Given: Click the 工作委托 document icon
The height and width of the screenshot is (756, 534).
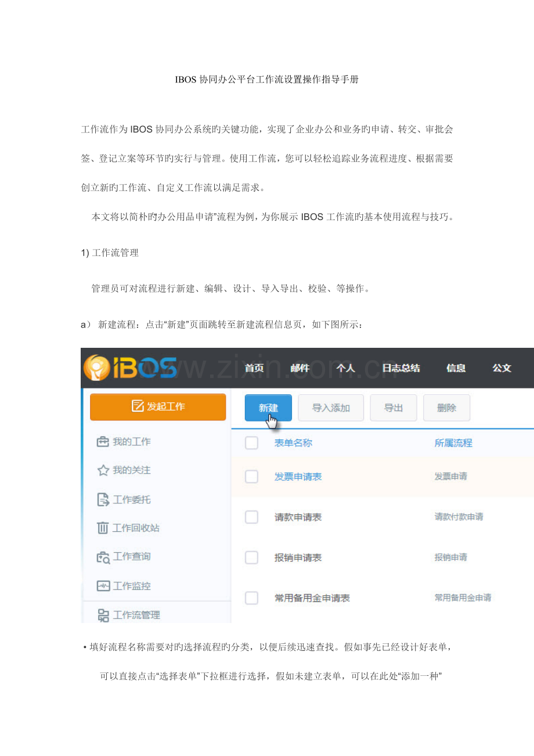Looking at the screenshot, I should [103, 499].
